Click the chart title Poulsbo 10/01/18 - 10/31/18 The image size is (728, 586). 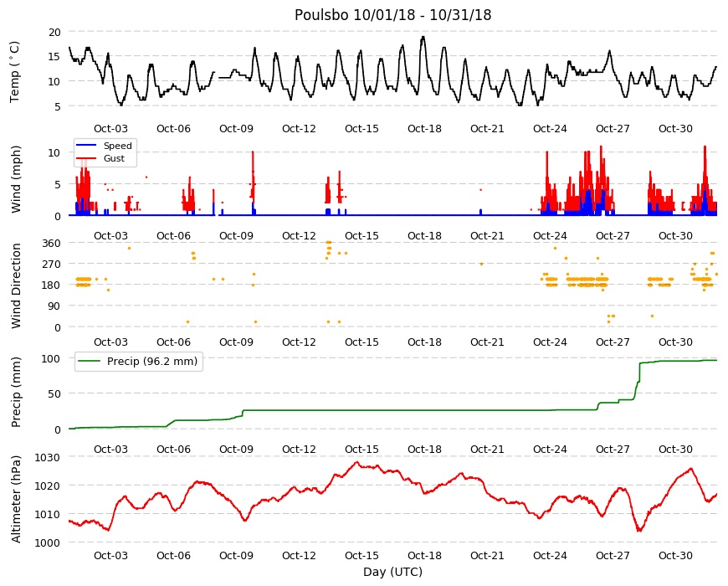pyautogui.click(x=392, y=15)
